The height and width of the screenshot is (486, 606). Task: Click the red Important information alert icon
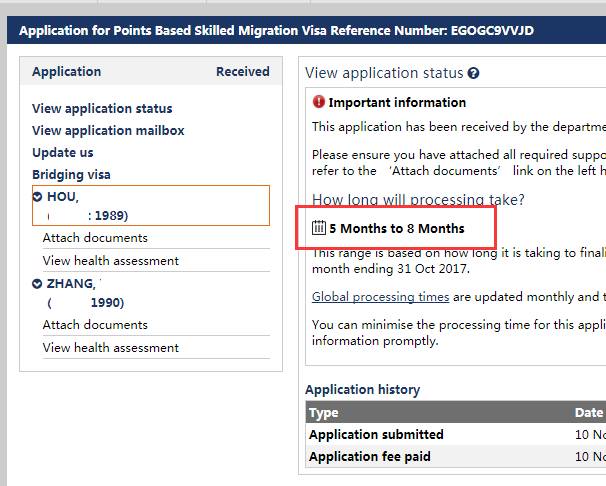(318, 102)
